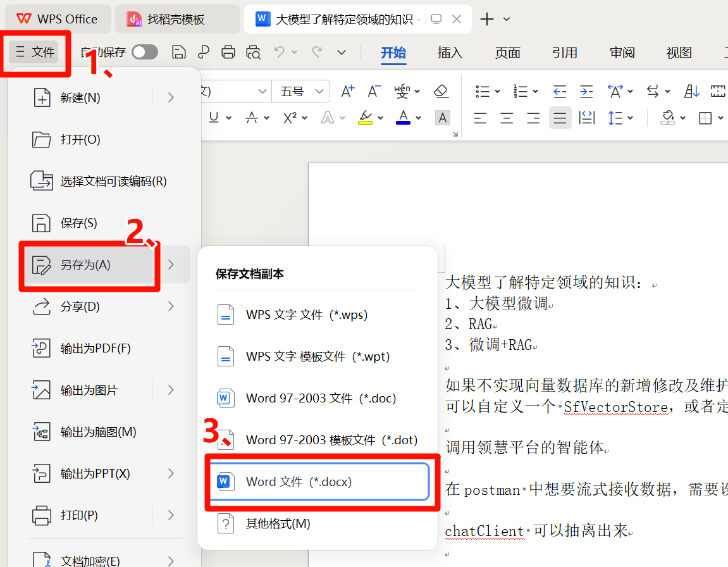Switch to the 插入 ribbon tab
The width and height of the screenshot is (728, 567).
tap(450, 53)
